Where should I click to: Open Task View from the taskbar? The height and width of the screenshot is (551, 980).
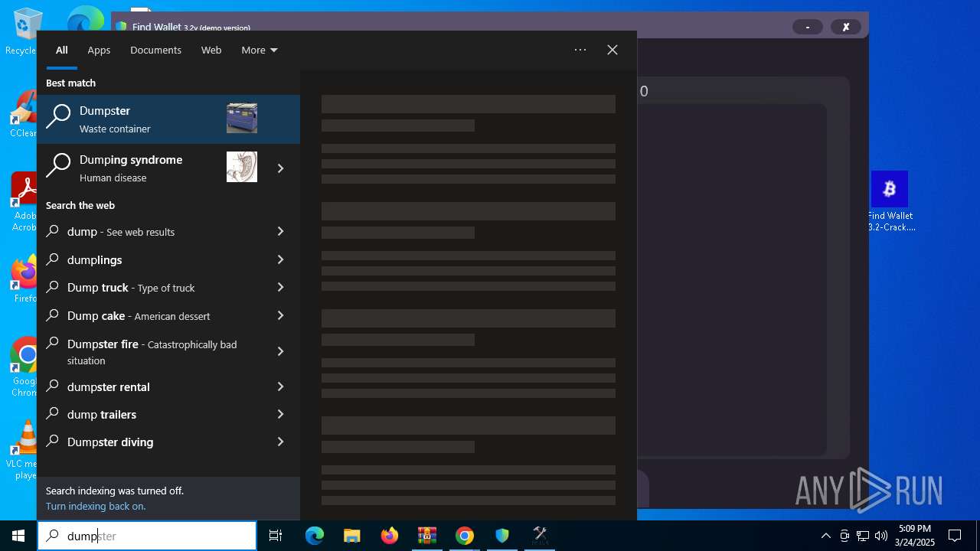[276, 536]
